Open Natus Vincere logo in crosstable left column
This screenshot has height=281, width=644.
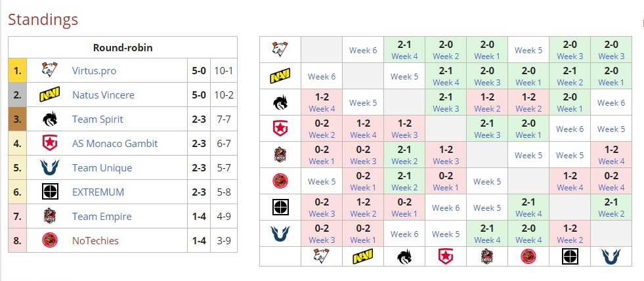[280, 76]
